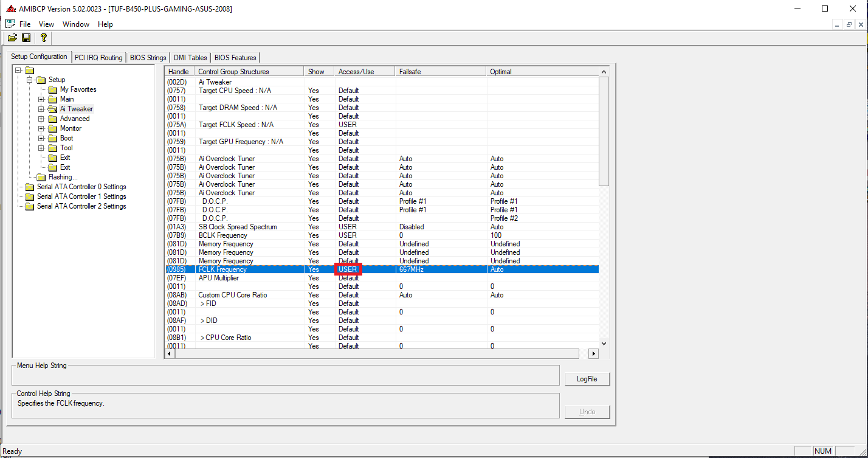Select the 'BCLK Frequency' row name
The height and width of the screenshot is (458, 868).
pos(223,235)
